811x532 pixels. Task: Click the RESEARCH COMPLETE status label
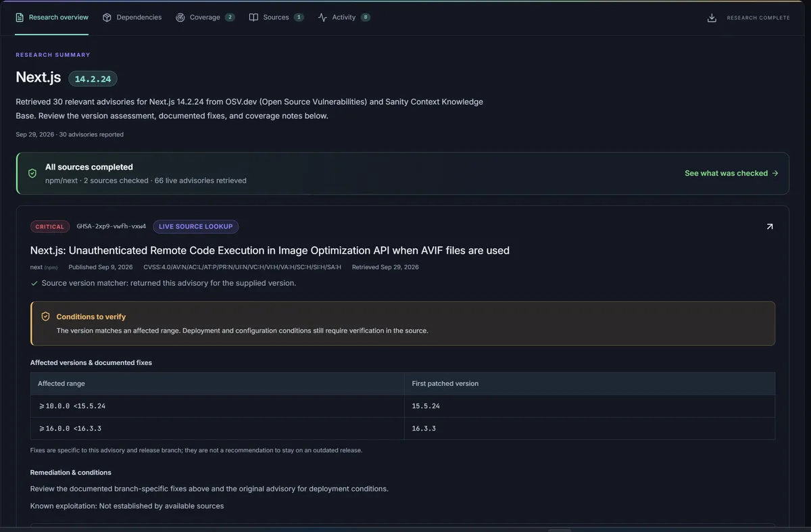click(758, 18)
